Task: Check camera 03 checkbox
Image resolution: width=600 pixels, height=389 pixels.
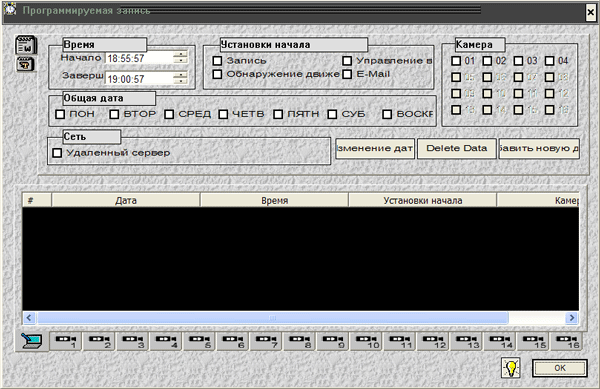Action: [x=518, y=61]
